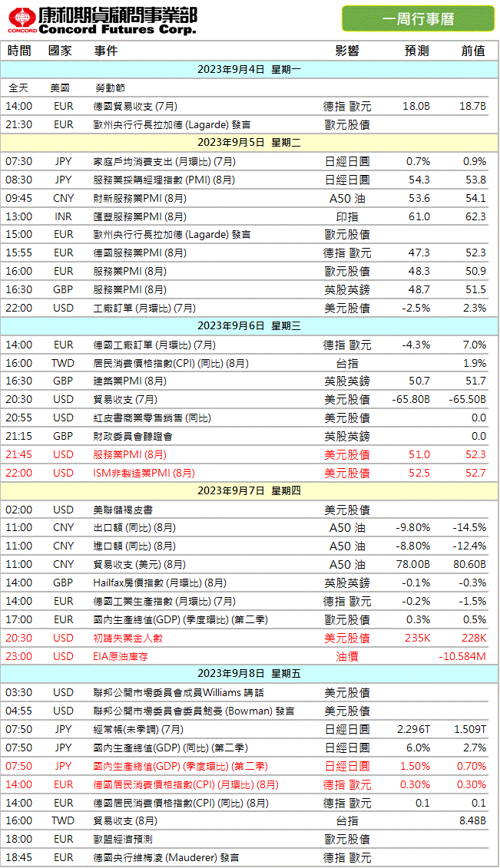Image resolution: width=500 pixels, height=868 pixels.
Task: Click the 2023年9月7日 星期四 date bar
Action: (250, 491)
